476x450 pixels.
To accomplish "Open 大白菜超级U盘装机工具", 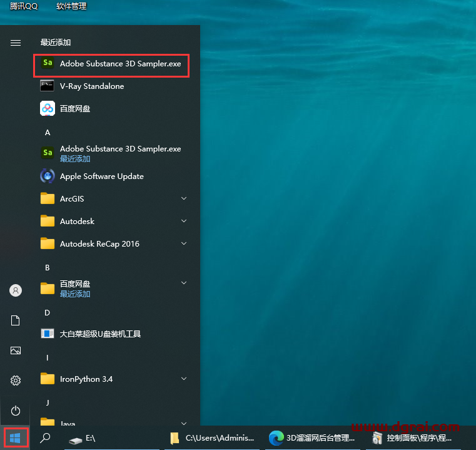I will (112, 334).
